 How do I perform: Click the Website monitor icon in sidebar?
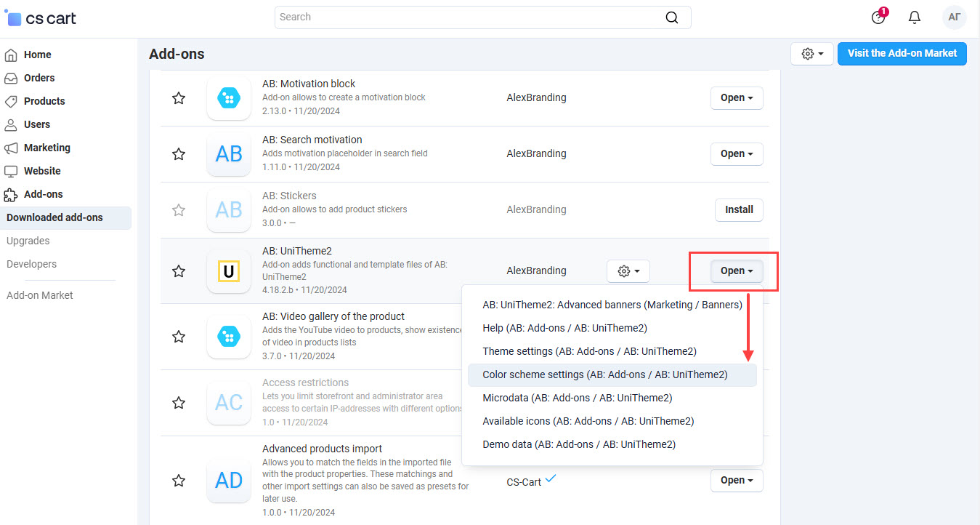[x=11, y=171]
